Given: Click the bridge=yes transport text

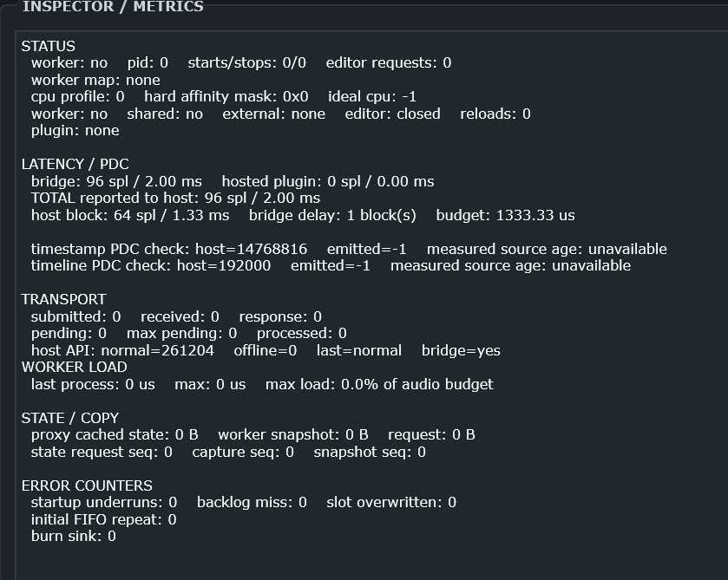Looking at the screenshot, I should point(461,350).
